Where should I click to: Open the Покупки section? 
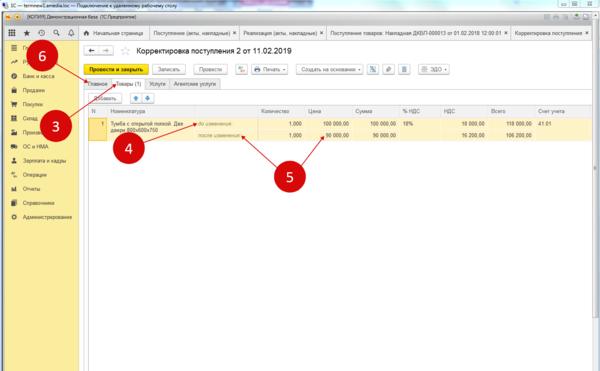pos(33,104)
